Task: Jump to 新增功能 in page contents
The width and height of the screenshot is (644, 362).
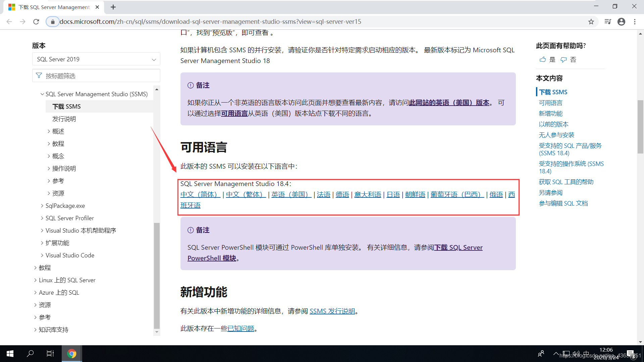Action: (x=550, y=114)
